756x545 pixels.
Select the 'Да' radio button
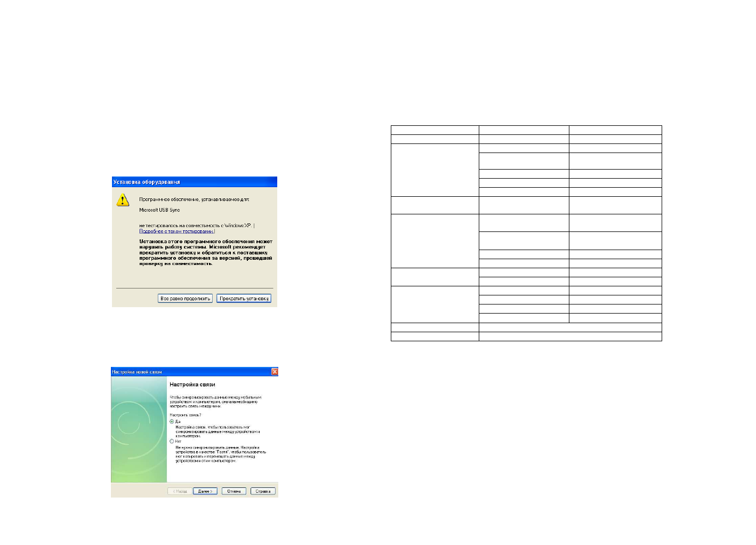[x=172, y=421]
